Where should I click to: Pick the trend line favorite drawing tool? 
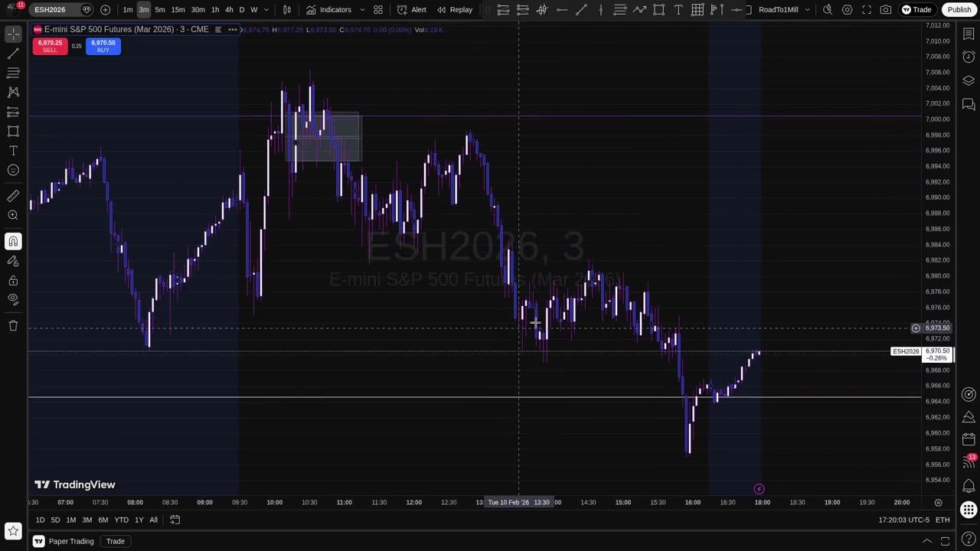click(x=581, y=10)
